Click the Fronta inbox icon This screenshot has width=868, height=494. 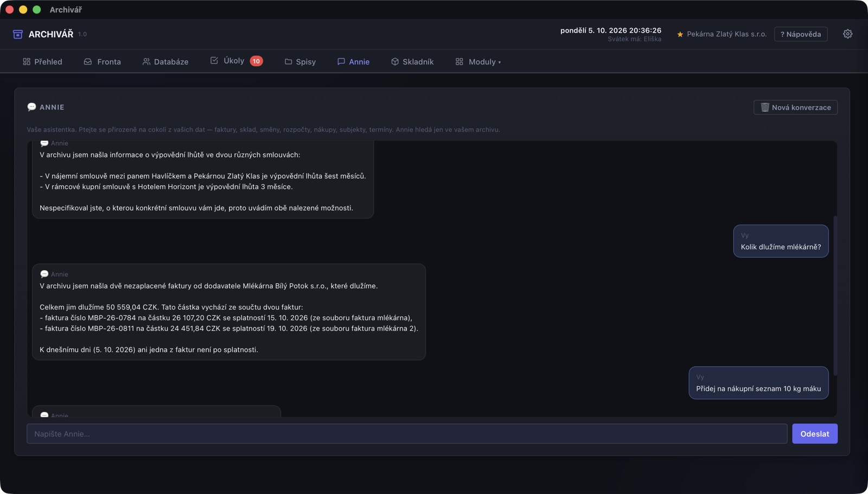(88, 62)
